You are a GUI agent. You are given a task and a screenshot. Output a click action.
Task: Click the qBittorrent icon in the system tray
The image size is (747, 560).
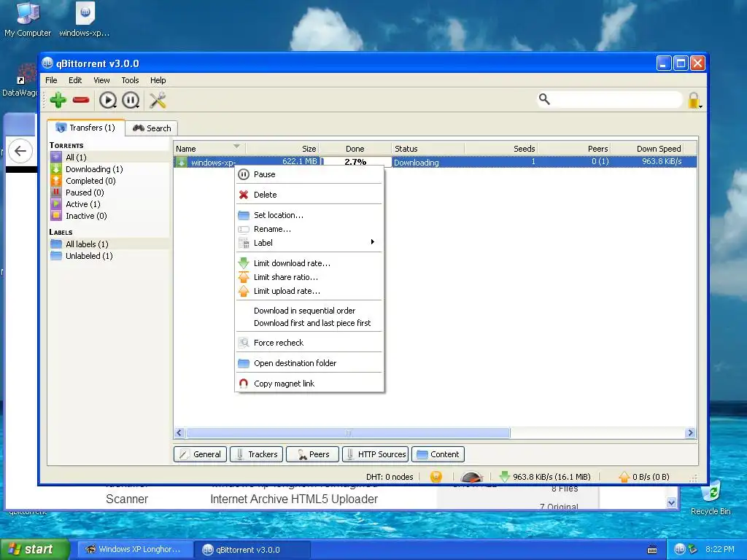click(x=679, y=549)
